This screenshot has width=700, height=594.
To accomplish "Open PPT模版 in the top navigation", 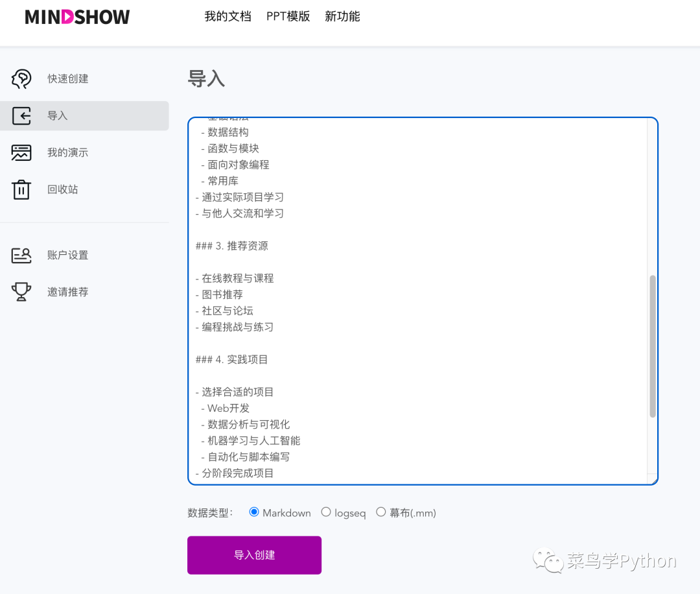I will [288, 16].
